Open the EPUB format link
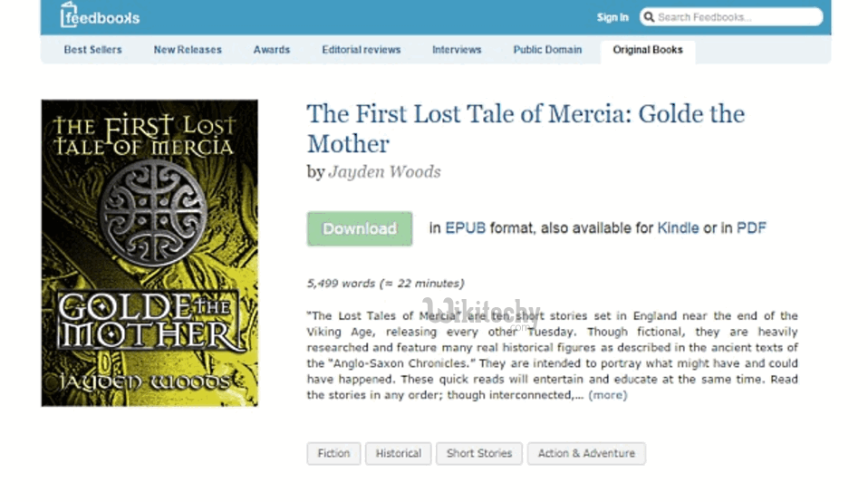The image size is (868, 502). pos(465,228)
